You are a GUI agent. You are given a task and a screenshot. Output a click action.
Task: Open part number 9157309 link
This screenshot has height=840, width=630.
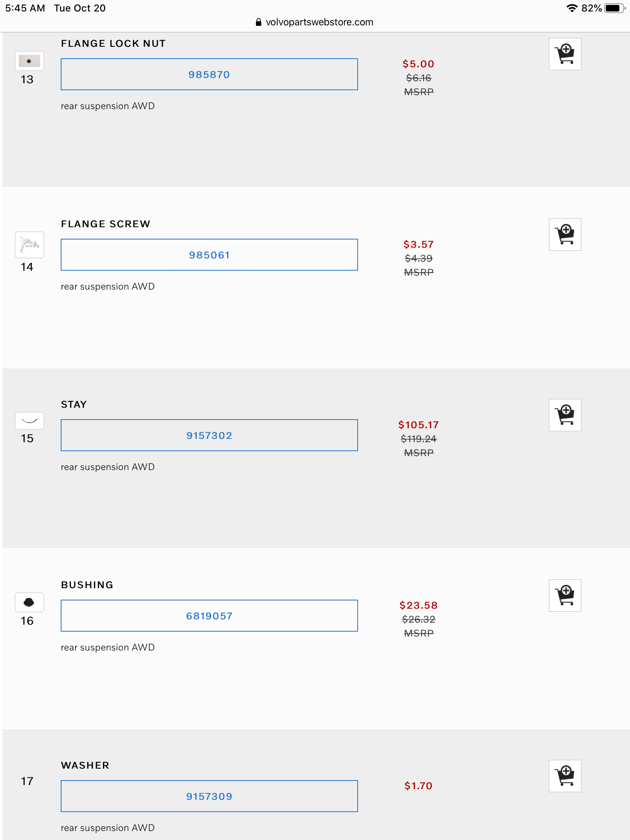click(x=209, y=797)
